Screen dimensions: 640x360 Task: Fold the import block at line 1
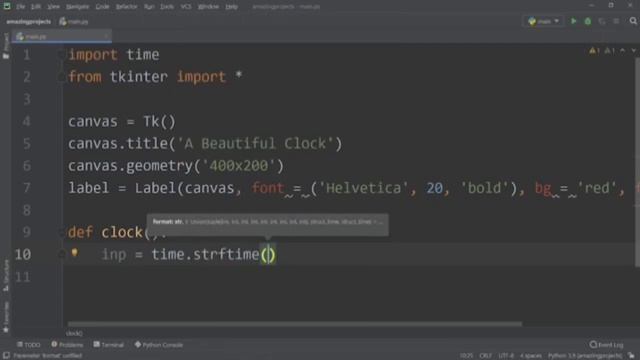click(x=62, y=55)
